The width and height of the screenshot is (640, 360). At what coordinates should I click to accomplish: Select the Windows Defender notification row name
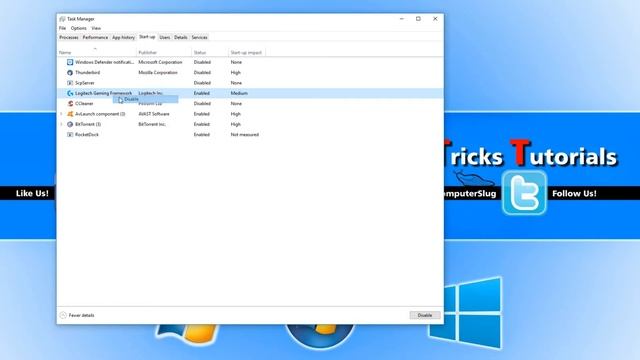pos(104,62)
